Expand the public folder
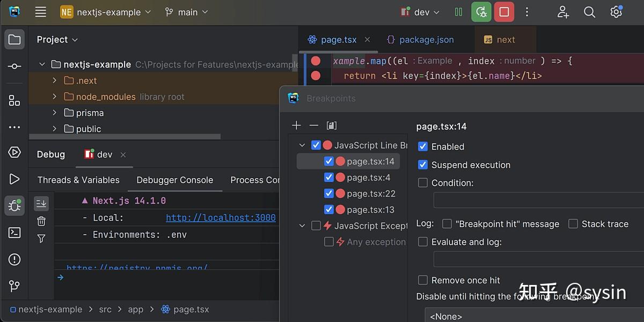This screenshot has width=644, height=322. 54,129
